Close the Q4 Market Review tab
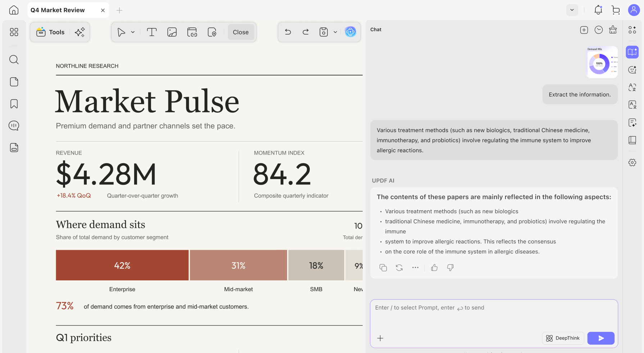644x353 pixels. click(103, 10)
